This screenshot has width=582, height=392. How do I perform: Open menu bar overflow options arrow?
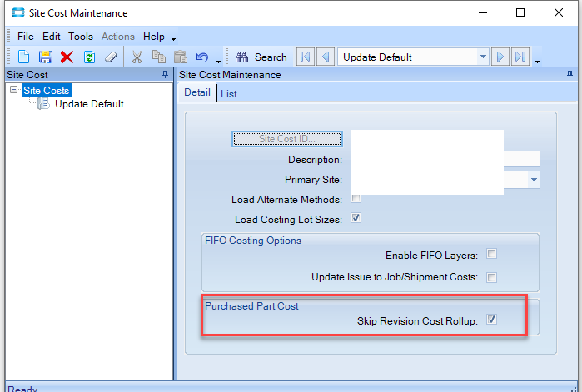[x=173, y=39]
